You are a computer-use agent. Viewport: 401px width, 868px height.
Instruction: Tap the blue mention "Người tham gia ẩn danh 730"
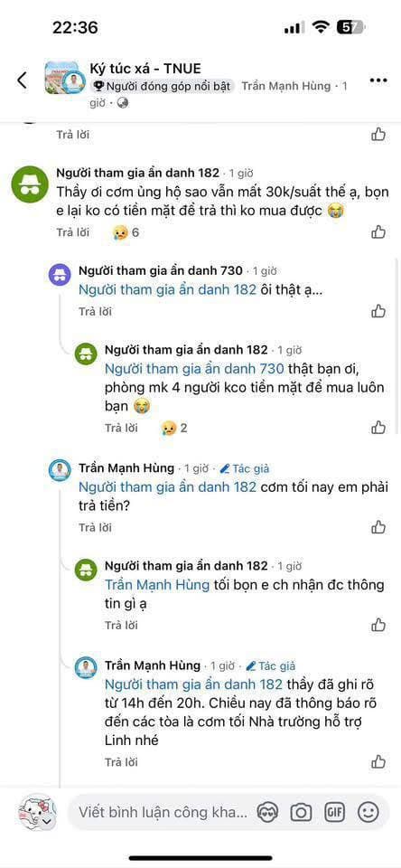tap(194, 369)
